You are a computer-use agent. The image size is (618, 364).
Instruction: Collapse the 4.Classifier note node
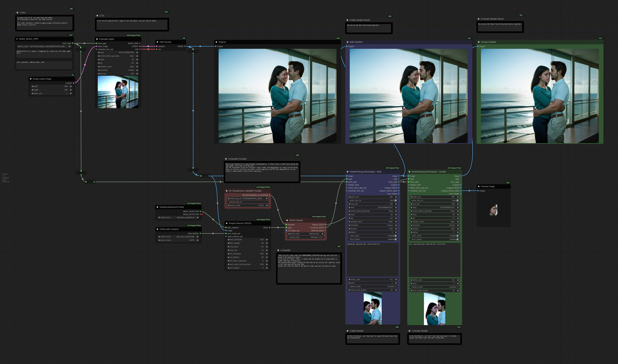[x=278, y=250]
